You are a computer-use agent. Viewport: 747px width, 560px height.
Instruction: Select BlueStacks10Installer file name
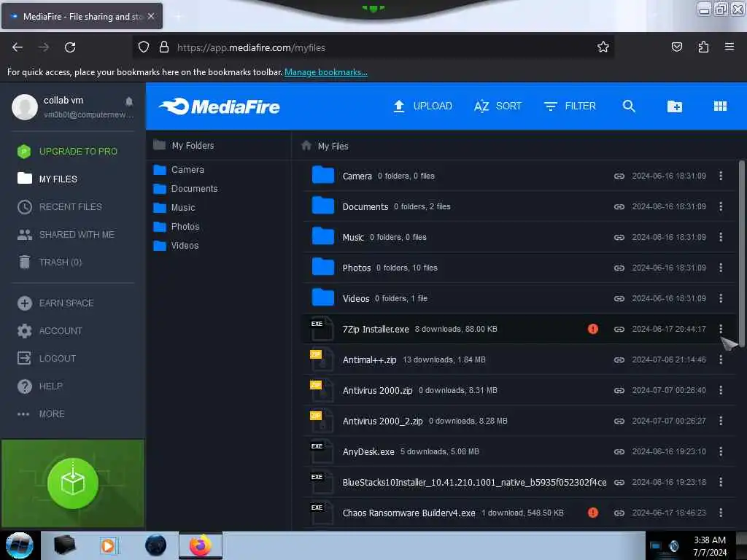474,483
